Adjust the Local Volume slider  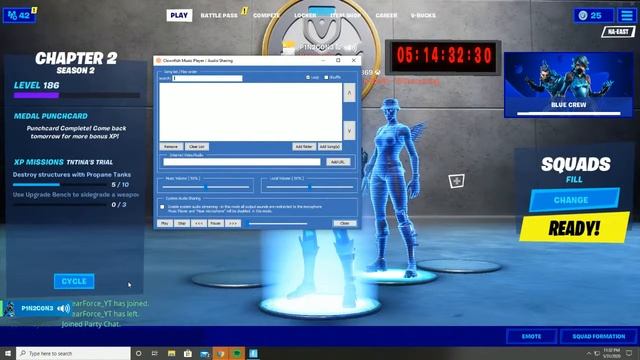point(310,187)
